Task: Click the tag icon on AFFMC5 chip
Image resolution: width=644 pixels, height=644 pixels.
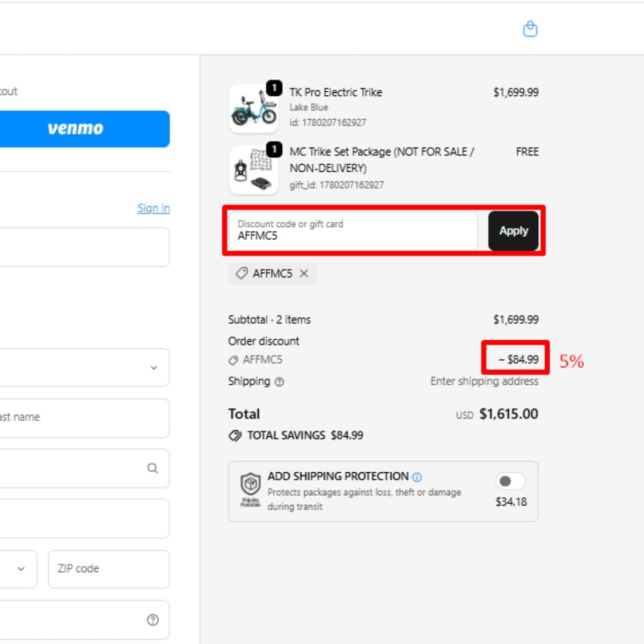Action: [242, 273]
